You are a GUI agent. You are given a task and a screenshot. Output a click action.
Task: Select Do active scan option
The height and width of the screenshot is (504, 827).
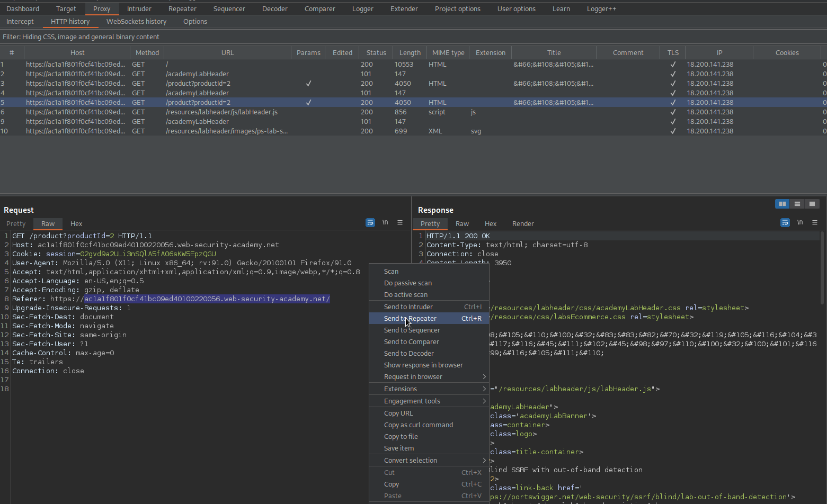pyautogui.click(x=429, y=295)
